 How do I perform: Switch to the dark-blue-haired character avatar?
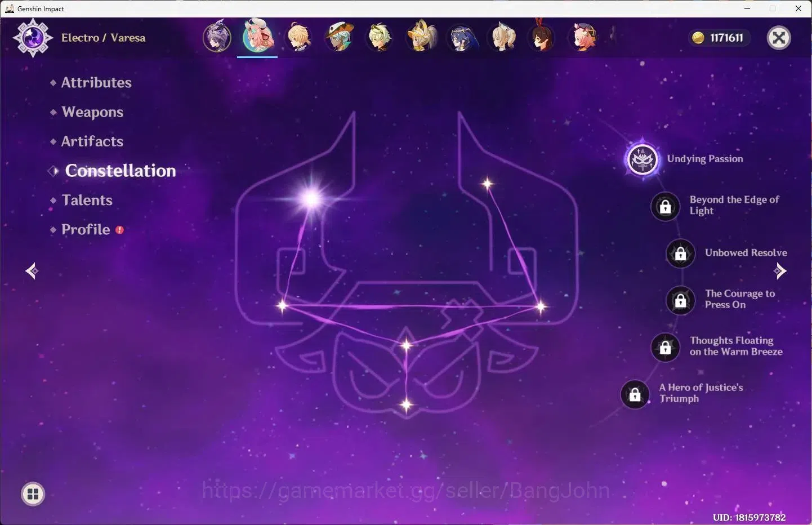tap(462, 37)
